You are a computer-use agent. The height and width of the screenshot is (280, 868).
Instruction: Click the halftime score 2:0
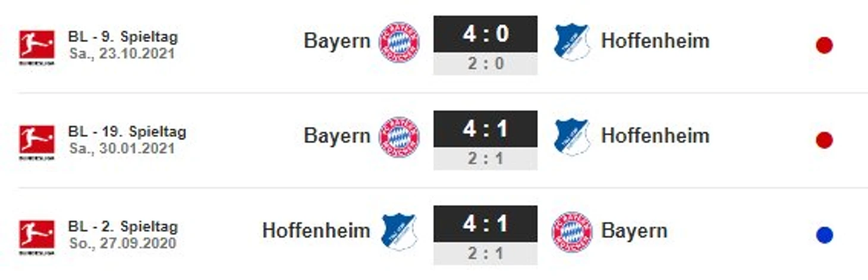tap(485, 64)
